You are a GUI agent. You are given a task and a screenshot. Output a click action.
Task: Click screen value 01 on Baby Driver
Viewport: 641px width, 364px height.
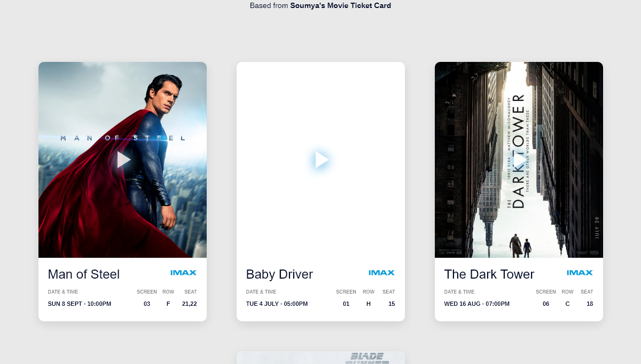pos(346,304)
